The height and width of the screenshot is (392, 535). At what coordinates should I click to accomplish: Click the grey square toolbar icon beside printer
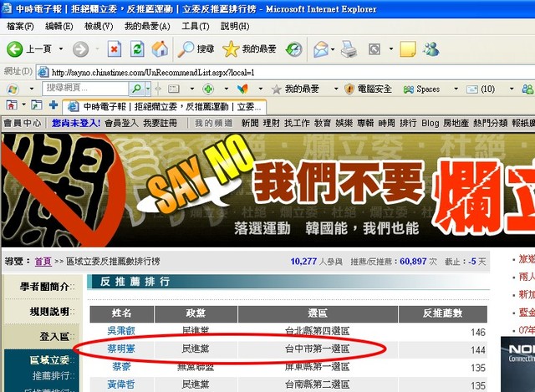[x=374, y=49]
